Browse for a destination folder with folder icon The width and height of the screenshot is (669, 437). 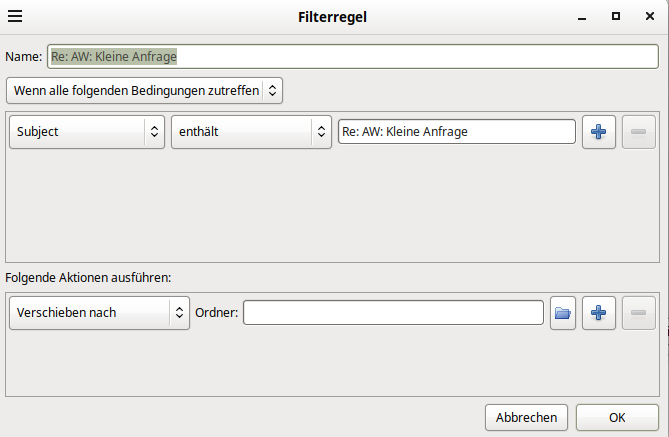point(563,313)
